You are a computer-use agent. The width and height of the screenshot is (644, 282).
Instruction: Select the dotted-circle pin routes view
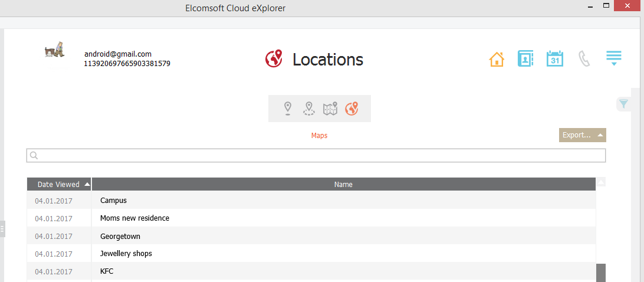[x=308, y=109]
